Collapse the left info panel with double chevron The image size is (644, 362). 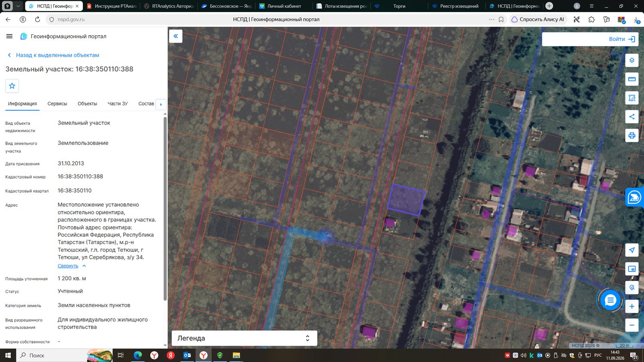pyautogui.click(x=176, y=36)
